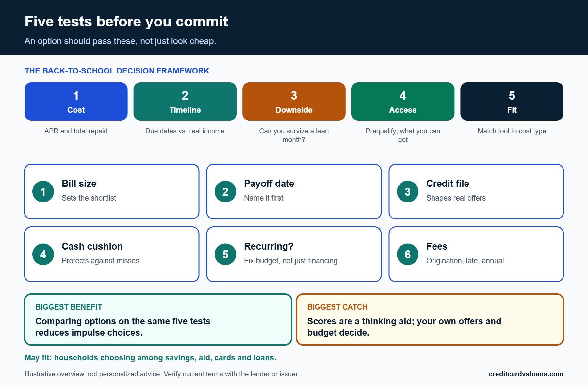This screenshot has height=387, width=588.
Task: Click 'Origination, late, annual' subtext
Action: [465, 261]
